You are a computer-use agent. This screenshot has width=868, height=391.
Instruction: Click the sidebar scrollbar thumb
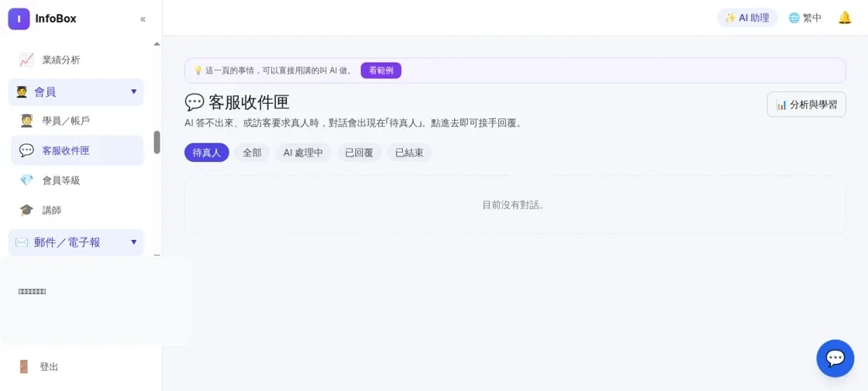click(157, 142)
